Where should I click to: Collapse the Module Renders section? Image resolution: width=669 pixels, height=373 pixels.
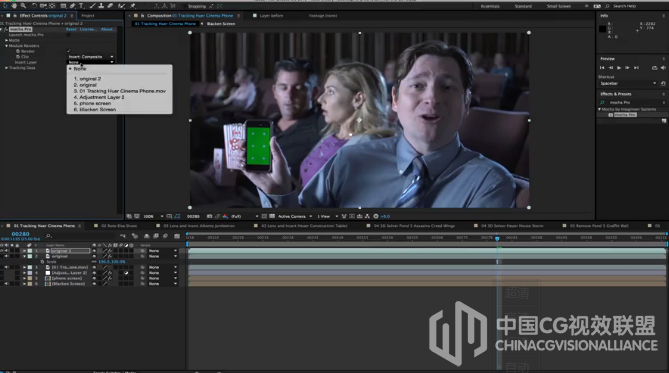click(6, 46)
